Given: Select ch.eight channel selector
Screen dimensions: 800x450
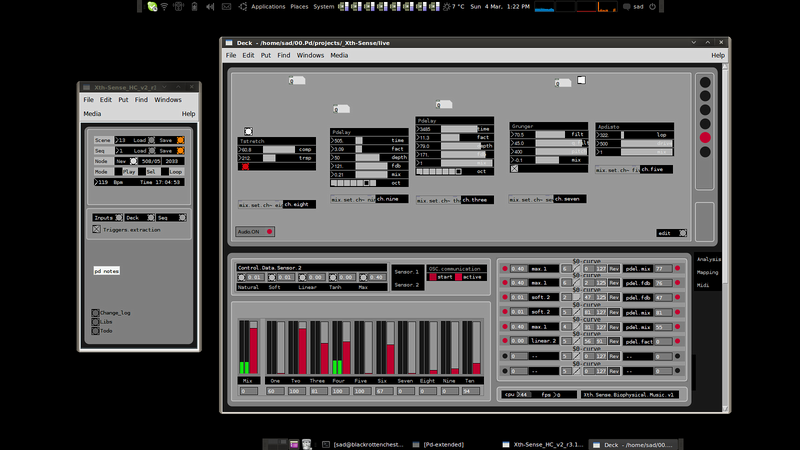Looking at the screenshot, I should click(x=299, y=204).
